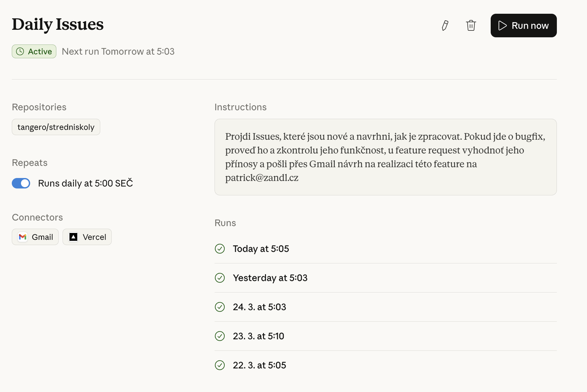Screen dimensions: 587x392
Task: Click the Active status badge
Action: [x=34, y=51]
